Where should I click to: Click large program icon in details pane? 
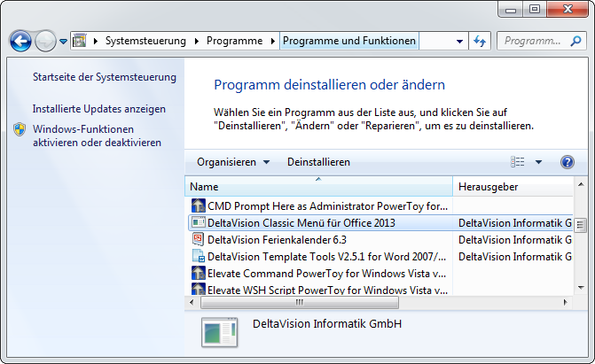tap(220, 332)
